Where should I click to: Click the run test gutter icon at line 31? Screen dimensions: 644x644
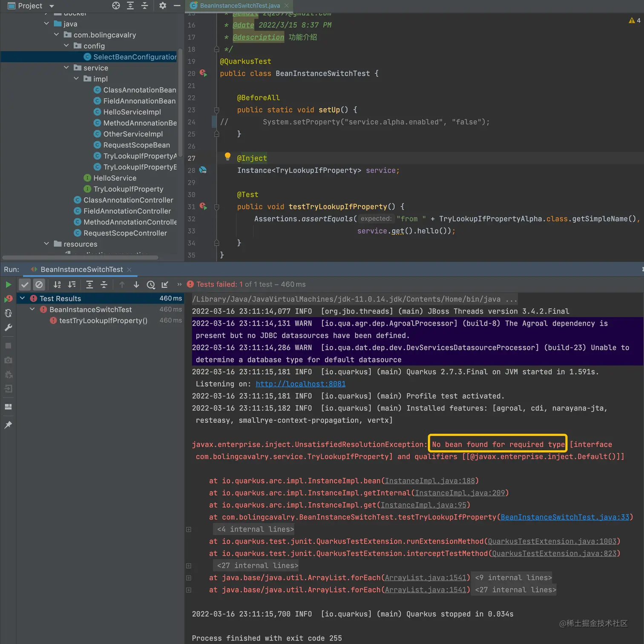click(x=204, y=207)
